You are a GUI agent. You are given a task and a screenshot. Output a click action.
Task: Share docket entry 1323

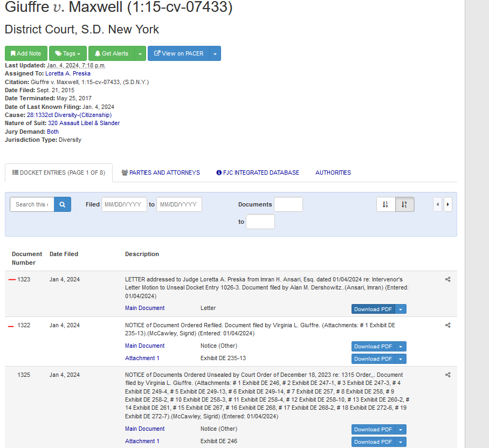click(448, 279)
